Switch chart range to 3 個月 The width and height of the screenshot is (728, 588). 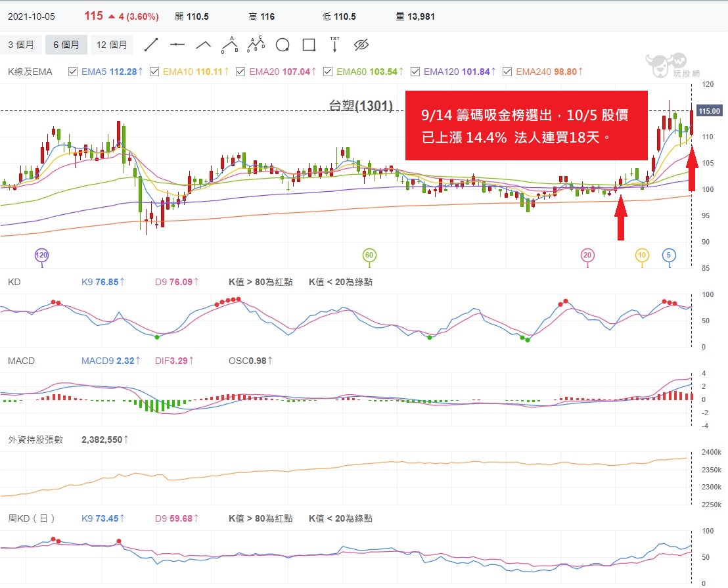pos(21,45)
